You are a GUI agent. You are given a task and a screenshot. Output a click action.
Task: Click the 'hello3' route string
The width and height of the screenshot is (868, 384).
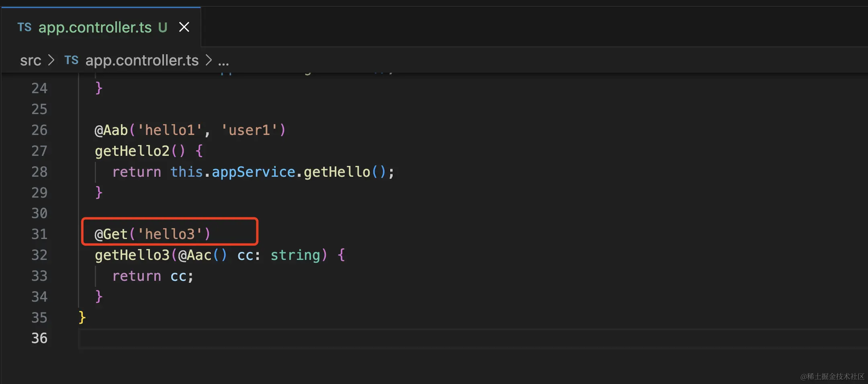[x=170, y=234]
